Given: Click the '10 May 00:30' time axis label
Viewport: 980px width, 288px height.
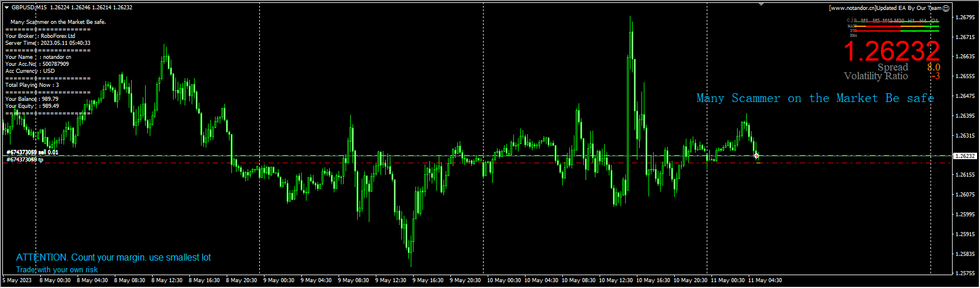Looking at the screenshot, I should (504, 280).
